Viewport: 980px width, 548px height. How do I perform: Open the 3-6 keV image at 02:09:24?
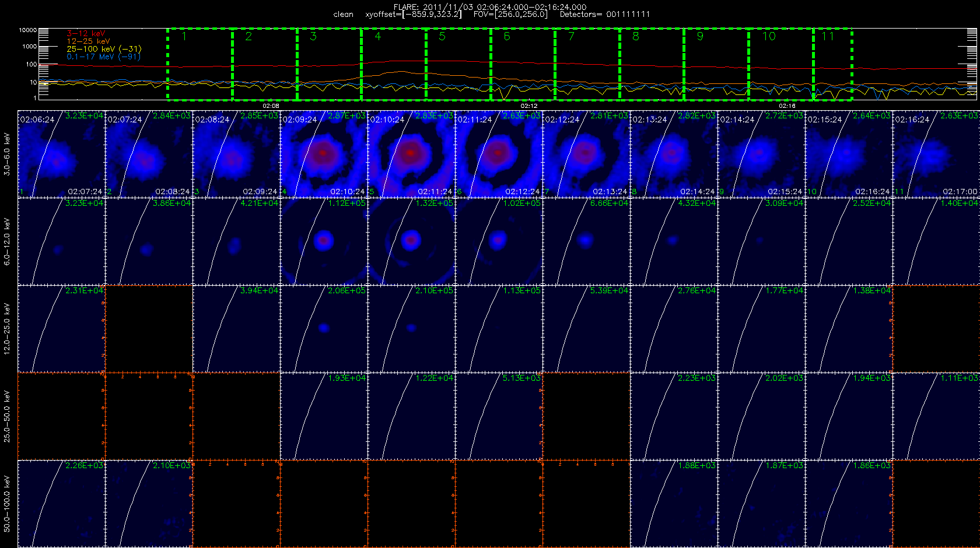324,153
